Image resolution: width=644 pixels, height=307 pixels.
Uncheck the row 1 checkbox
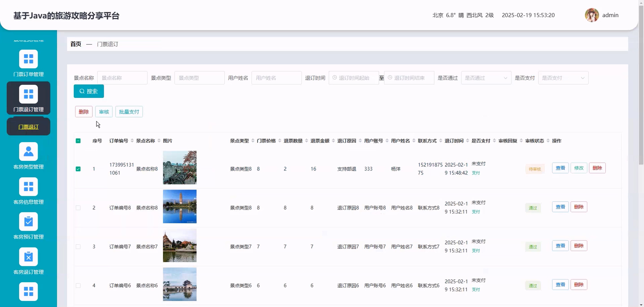(78, 169)
